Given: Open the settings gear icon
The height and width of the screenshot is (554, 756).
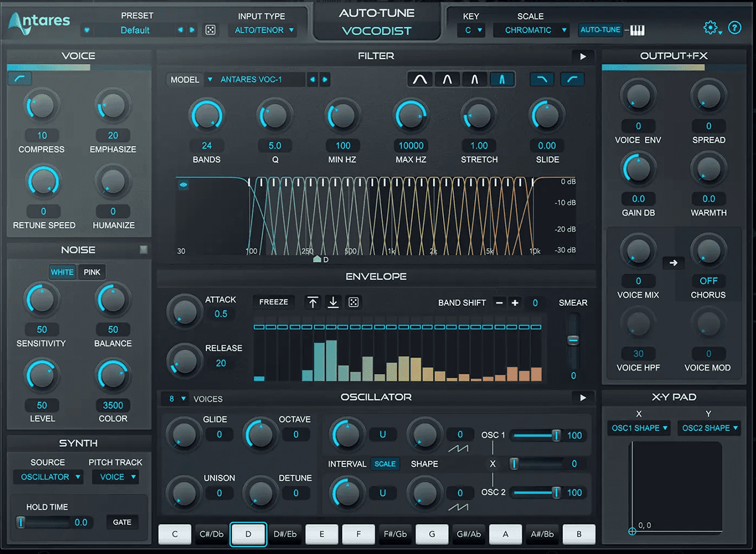Looking at the screenshot, I should point(711,27).
